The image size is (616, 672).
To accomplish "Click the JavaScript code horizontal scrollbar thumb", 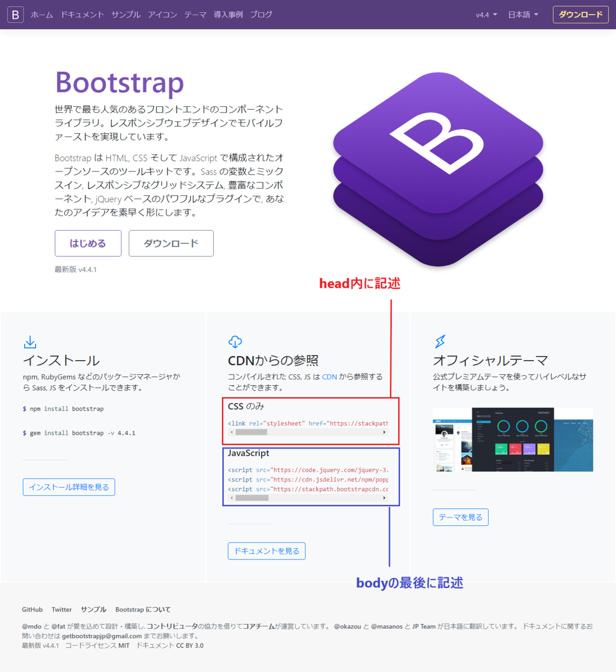I will (x=251, y=498).
